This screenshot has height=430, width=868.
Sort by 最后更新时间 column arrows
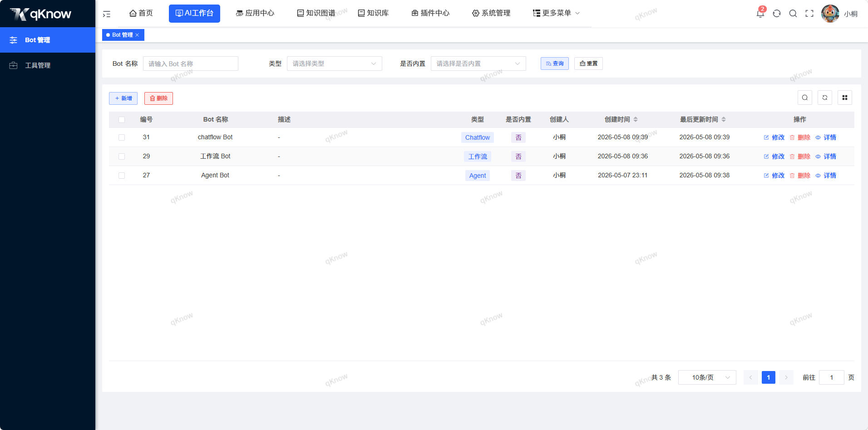(724, 119)
